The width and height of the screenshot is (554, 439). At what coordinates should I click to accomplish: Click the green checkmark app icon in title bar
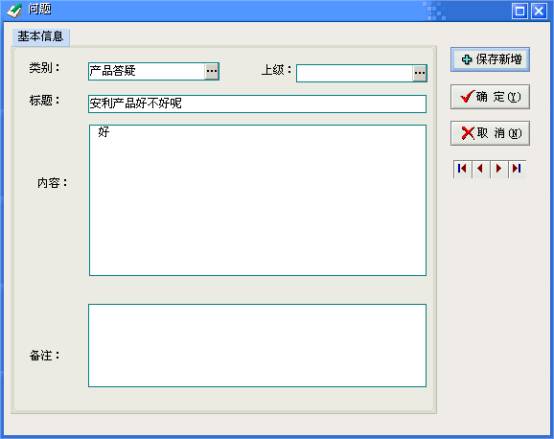click(x=14, y=10)
